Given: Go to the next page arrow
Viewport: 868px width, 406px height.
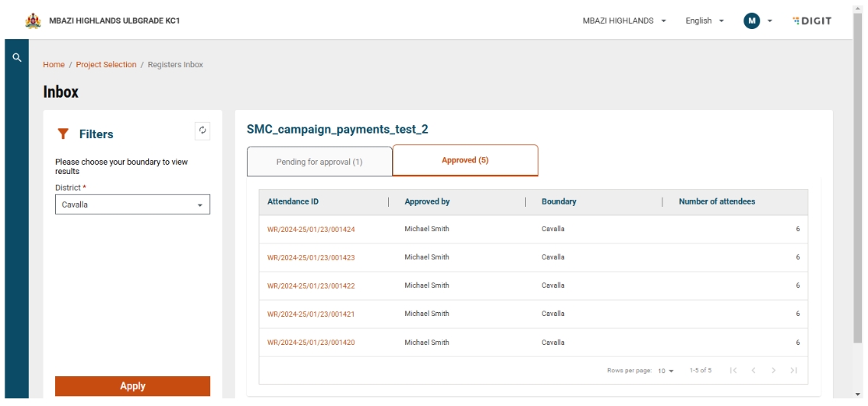Looking at the screenshot, I should tap(776, 370).
